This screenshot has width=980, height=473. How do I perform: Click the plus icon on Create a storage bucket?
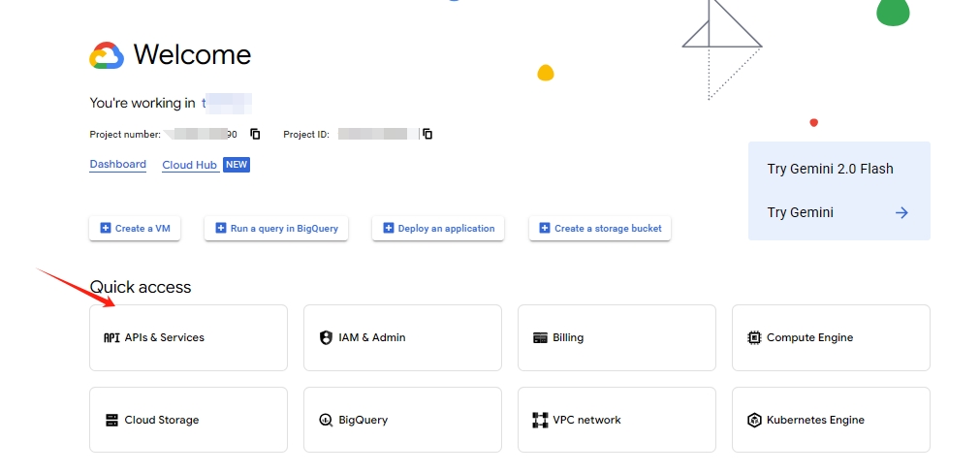pos(545,228)
